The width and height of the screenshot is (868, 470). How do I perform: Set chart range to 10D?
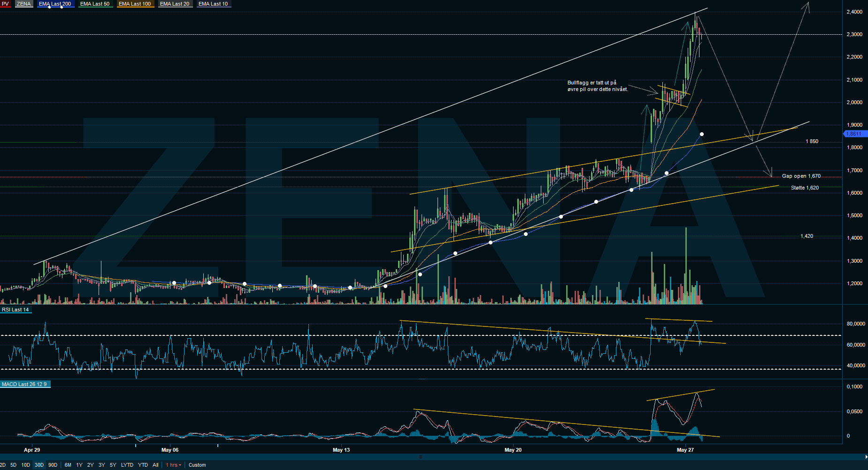tap(25, 465)
